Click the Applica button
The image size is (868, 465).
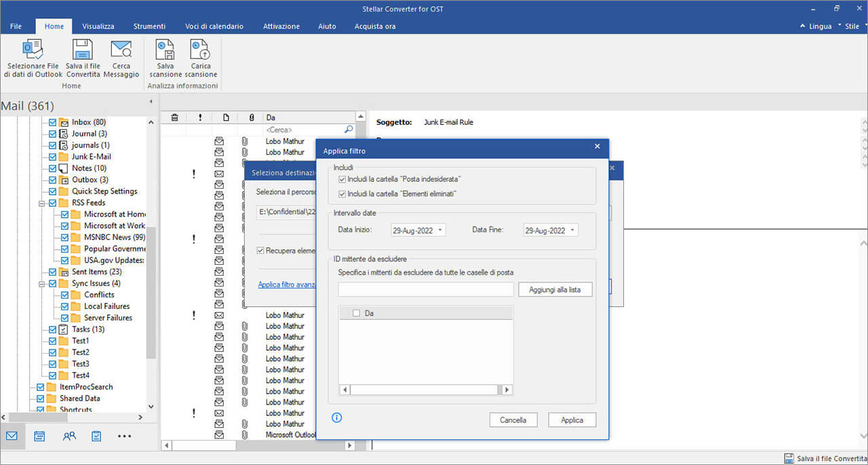[572, 420]
